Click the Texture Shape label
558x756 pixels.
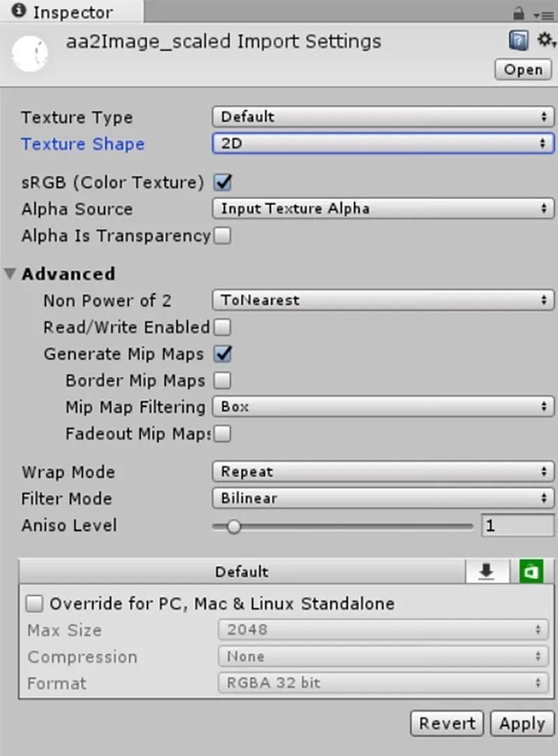(82, 144)
